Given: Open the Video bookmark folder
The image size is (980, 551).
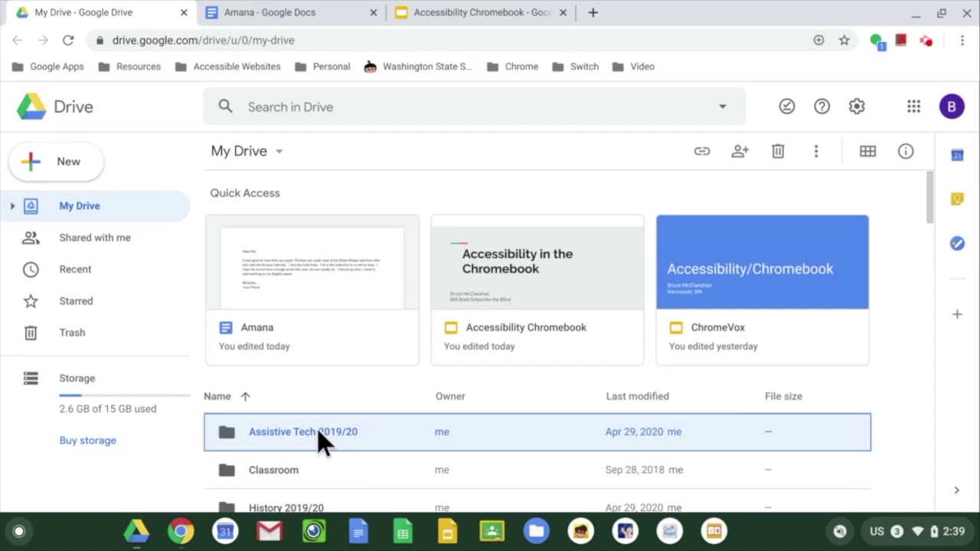Looking at the screenshot, I should point(633,67).
